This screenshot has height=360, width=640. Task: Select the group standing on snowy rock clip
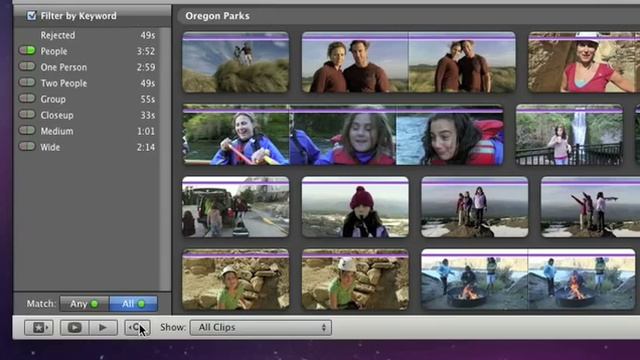click(x=474, y=207)
